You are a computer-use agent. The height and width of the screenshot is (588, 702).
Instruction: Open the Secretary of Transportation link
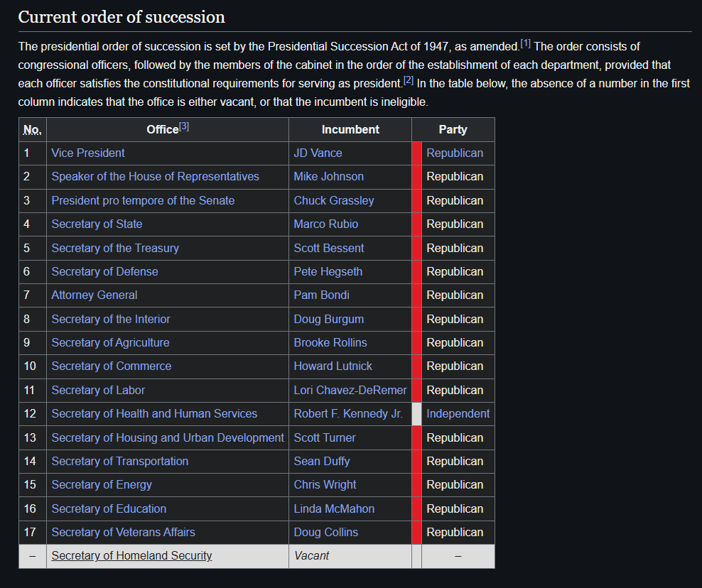pyautogui.click(x=119, y=461)
